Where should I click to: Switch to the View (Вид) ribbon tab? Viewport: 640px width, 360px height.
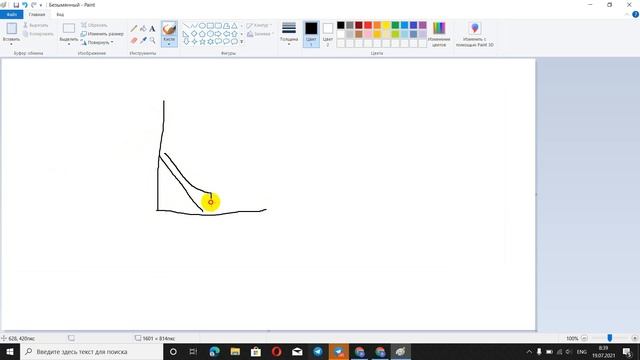[x=60, y=14]
